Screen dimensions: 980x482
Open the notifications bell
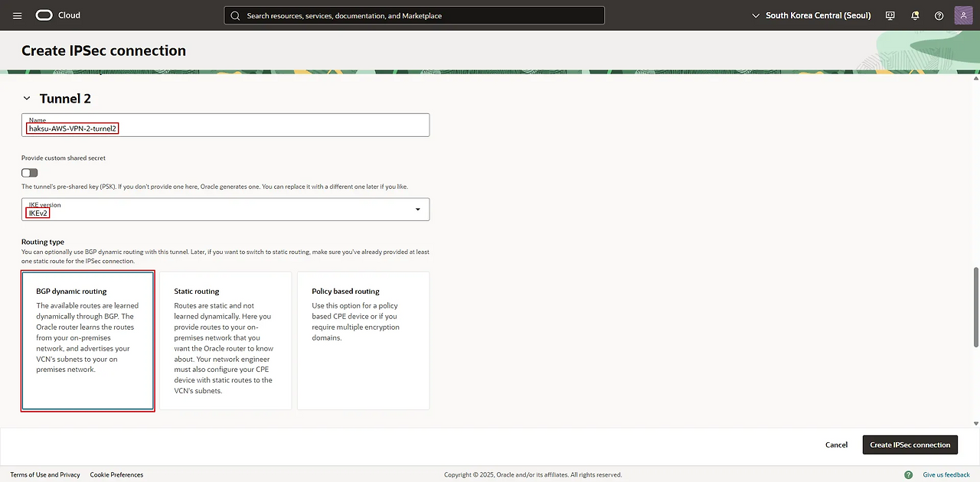click(914, 15)
